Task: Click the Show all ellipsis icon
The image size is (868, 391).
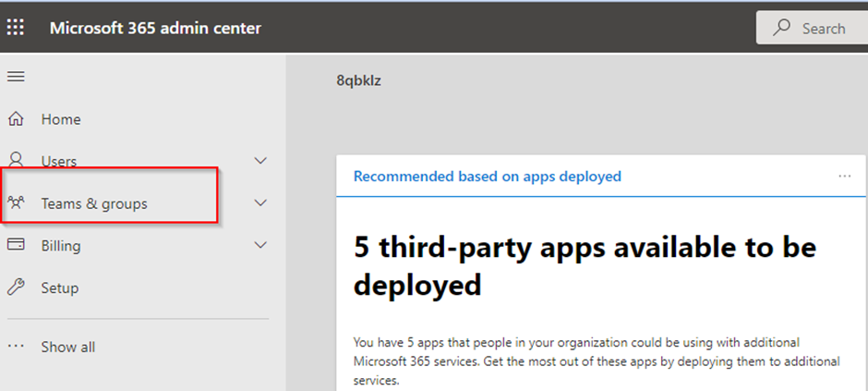Action: [16, 347]
